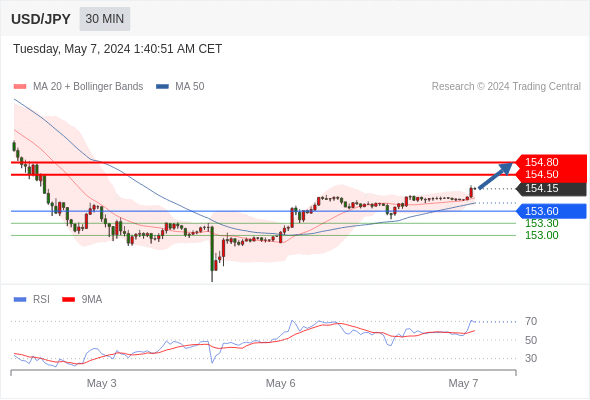The height and width of the screenshot is (400, 590).
Task: Click the MA 50 legend label
Action: coord(190,87)
